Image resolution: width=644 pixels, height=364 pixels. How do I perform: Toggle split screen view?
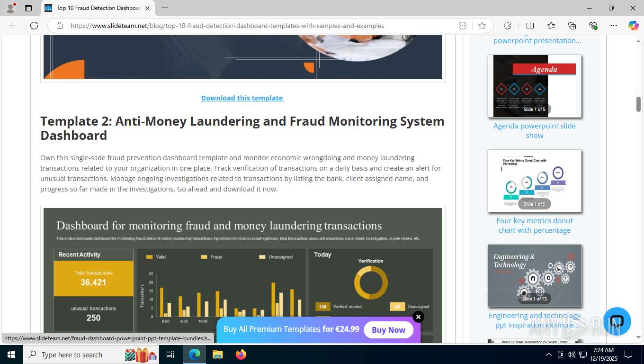[530, 26]
